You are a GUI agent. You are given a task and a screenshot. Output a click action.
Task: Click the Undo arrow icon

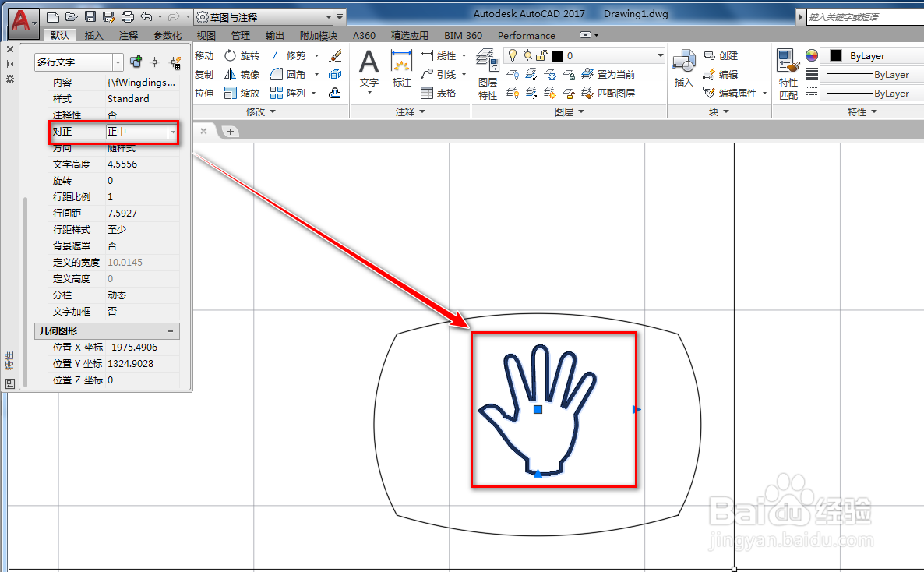(x=146, y=17)
